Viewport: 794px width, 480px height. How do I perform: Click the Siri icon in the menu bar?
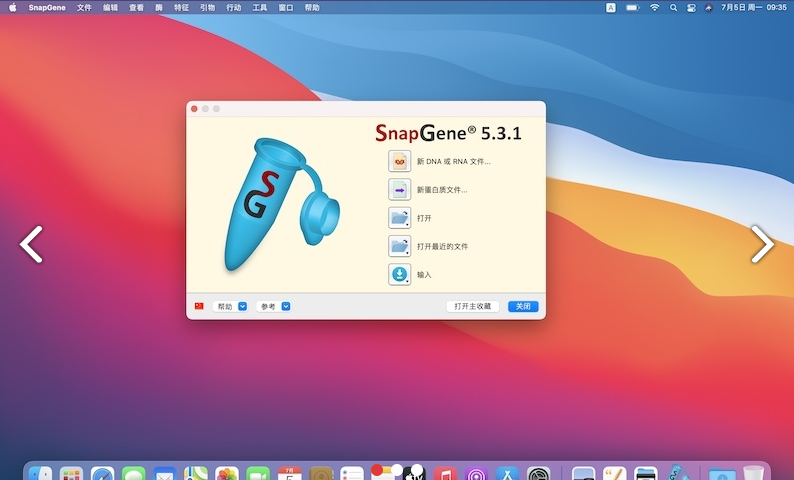point(708,8)
